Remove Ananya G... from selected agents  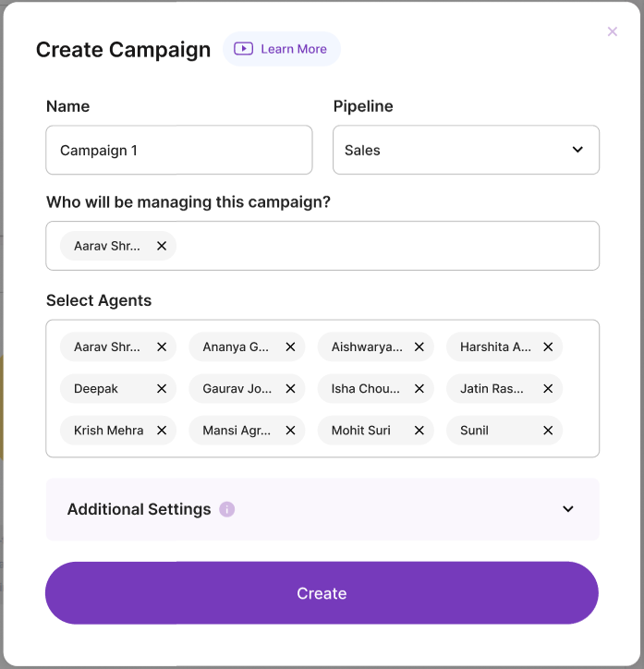290,347
